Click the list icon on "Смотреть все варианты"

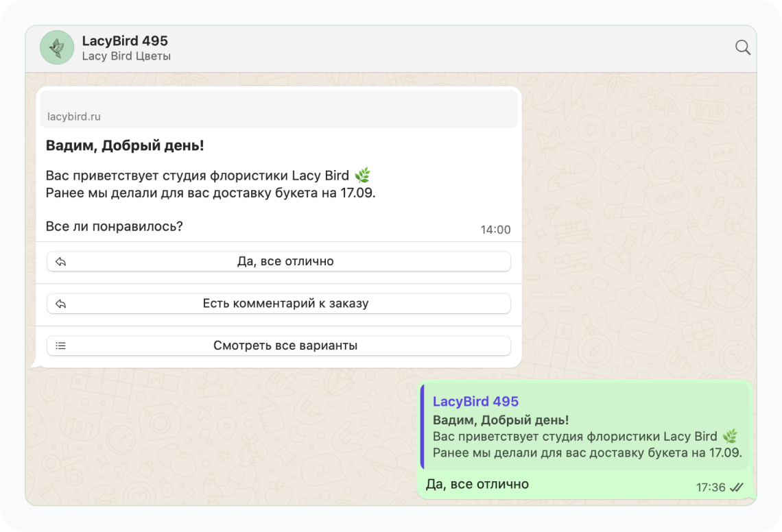[x=61, y=346]
